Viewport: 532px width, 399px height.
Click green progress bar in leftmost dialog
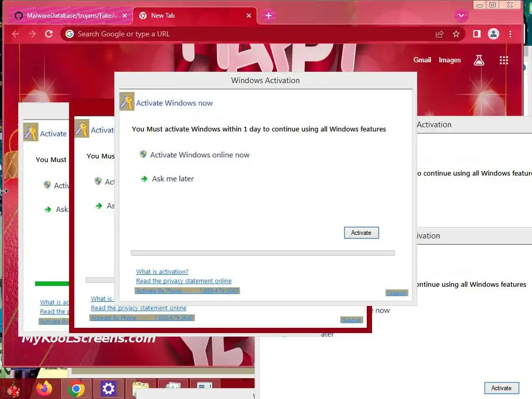pos(52,284)
